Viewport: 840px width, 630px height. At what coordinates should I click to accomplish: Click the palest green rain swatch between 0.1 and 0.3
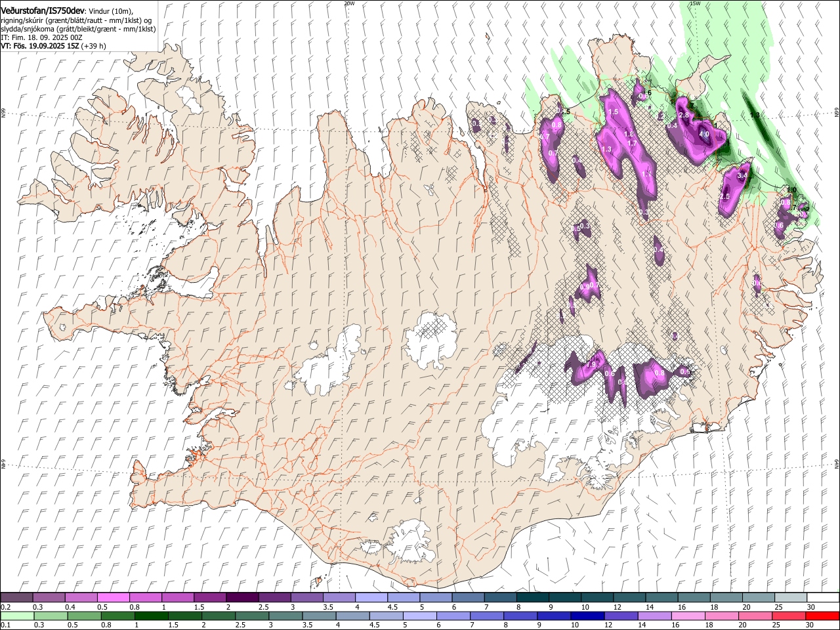click(x=16, y=616)
